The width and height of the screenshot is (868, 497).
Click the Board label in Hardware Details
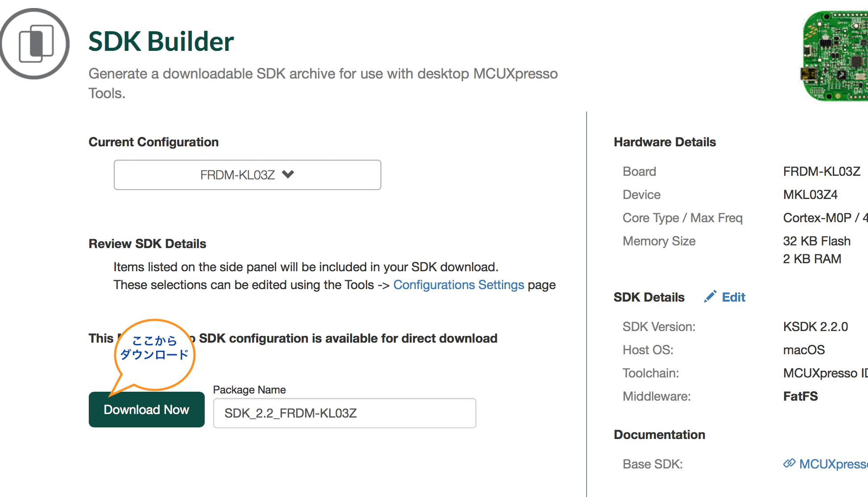639,171
